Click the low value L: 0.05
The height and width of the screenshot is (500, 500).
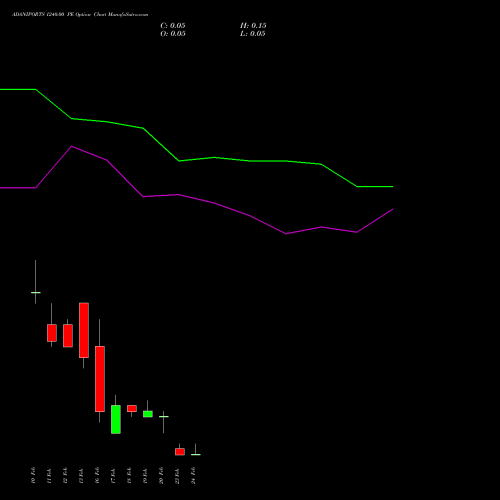point(253,34)
